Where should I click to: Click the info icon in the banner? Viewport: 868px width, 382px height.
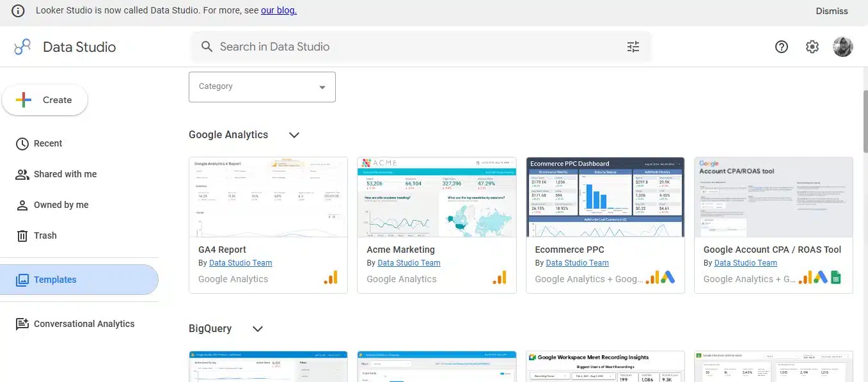coord(19,11)
